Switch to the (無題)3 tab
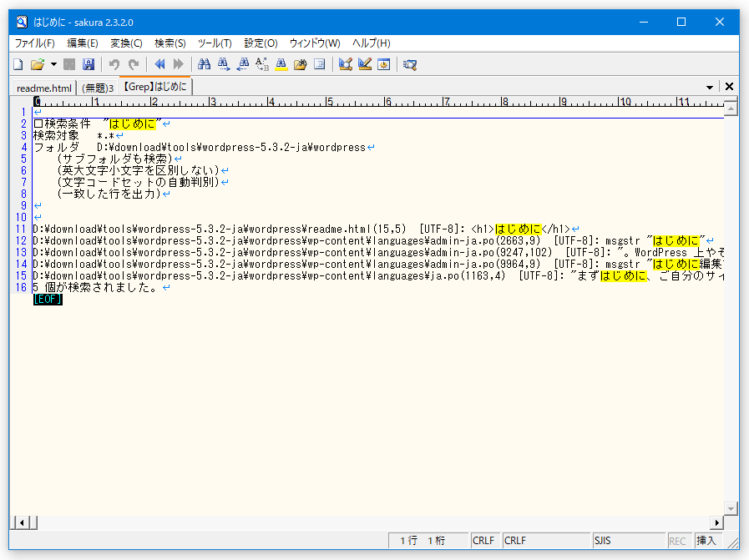This screenshot has width=749, height=560. pyautogui.click(x=98, y=88)
